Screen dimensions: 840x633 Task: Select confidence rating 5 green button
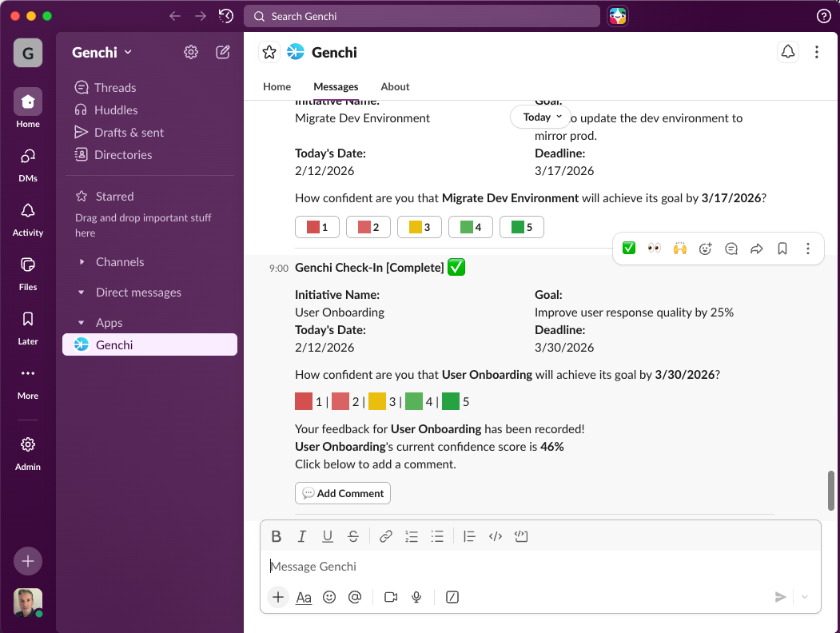[x=522, y=227]
